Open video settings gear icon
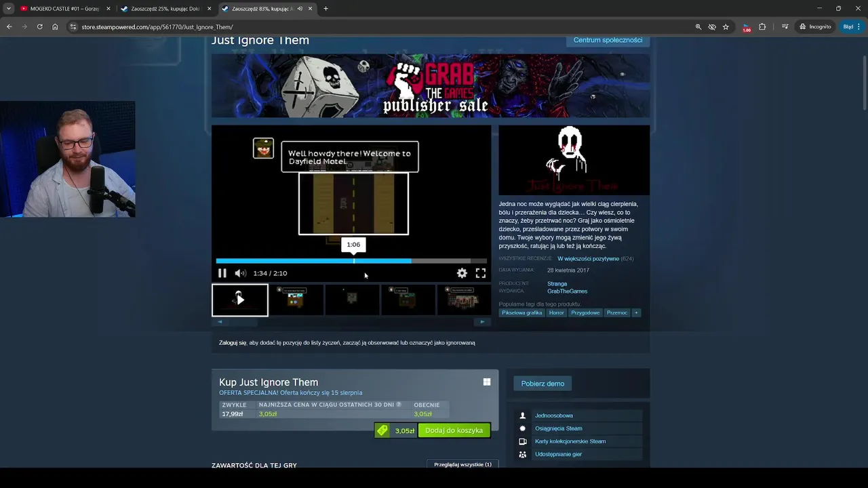 point(462,273)
